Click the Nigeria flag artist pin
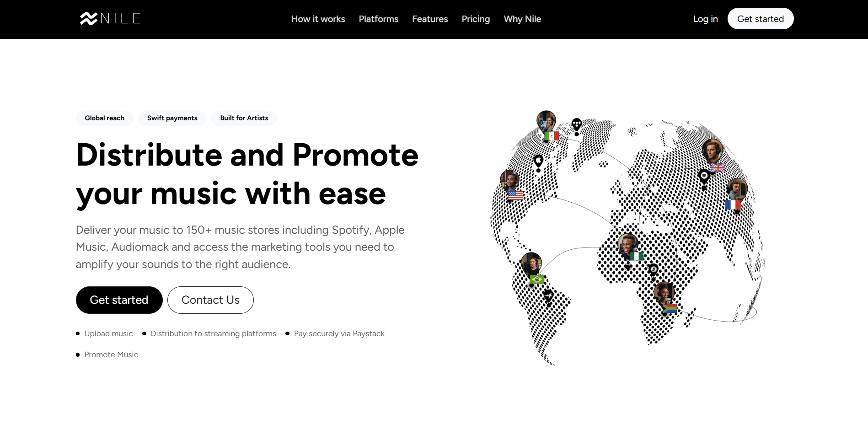The height and width of the screenshot is (435, 868). [627, 246]
